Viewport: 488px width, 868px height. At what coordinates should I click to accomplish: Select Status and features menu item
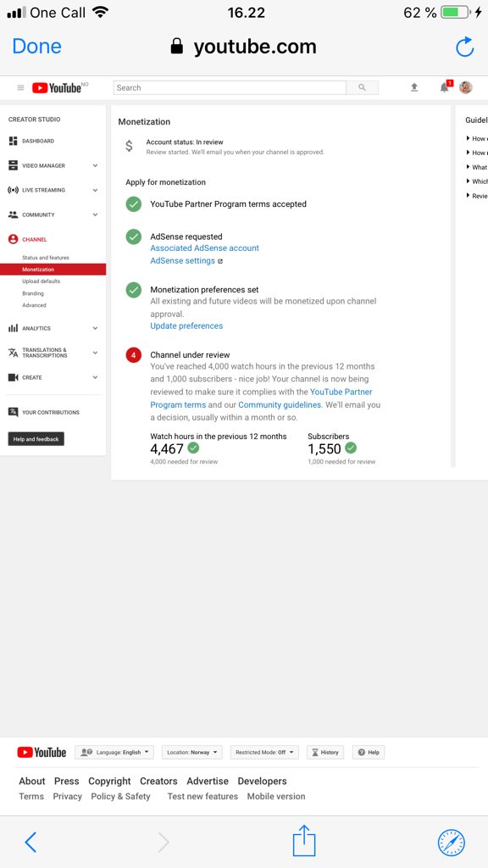click(x=46, y=258)
